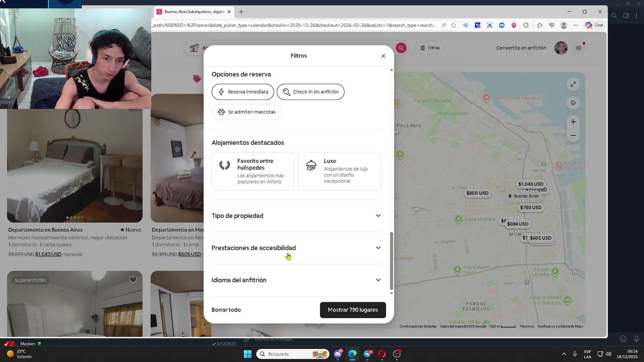Click the taskbar Búsqueda search box
Screen dimensions: 644x362
pos(293,354)
